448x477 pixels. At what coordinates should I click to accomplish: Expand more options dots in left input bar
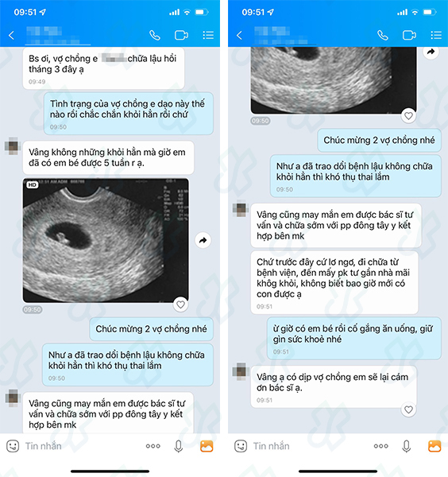[x=153, y=446]
